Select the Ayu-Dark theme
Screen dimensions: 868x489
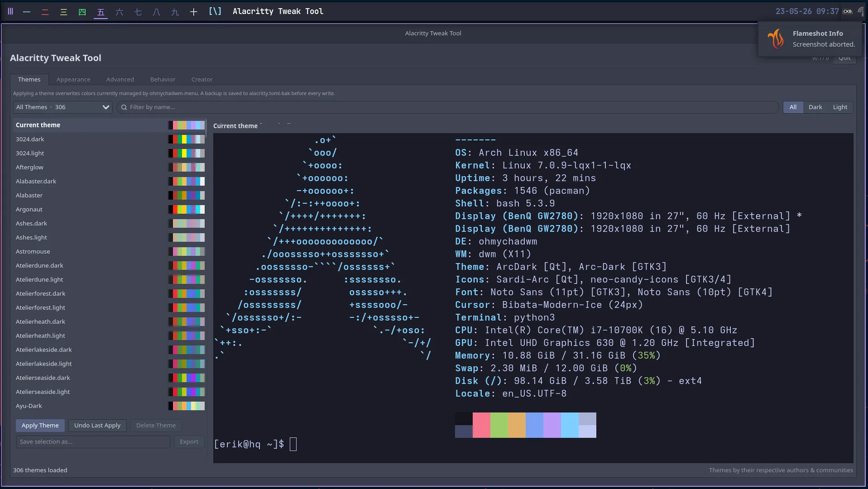110,406
